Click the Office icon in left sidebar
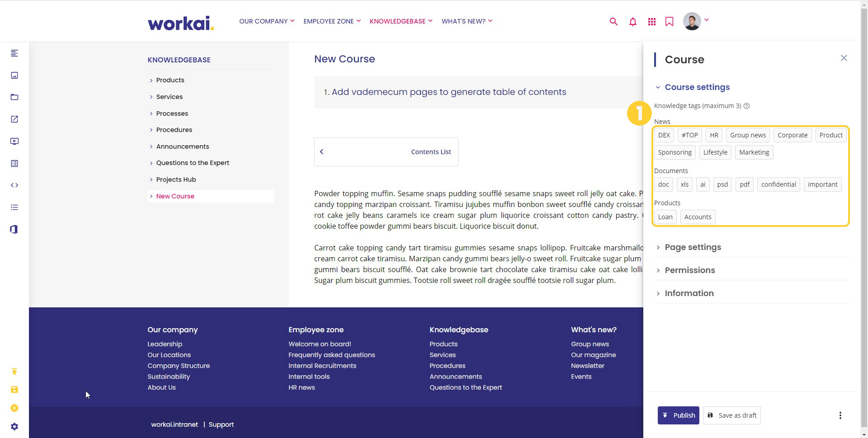 tap(14, 230)
